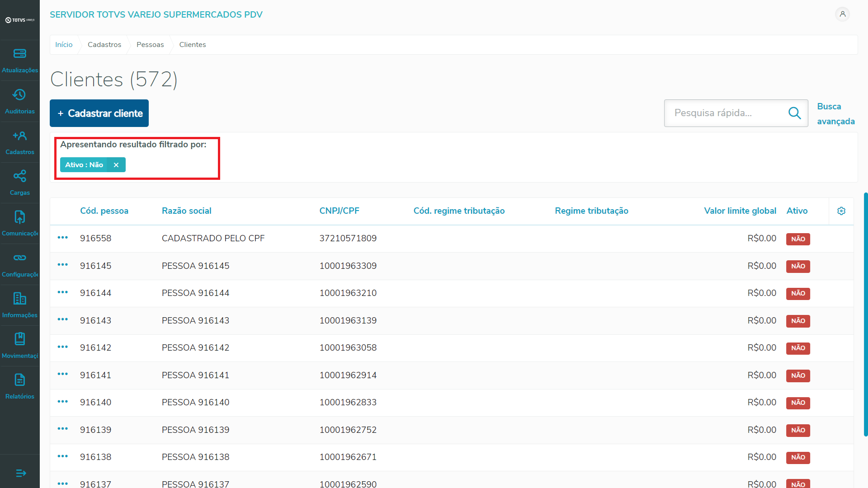This screenshot has height=488, width=868.
Task: Click the quick search magnifier icon
Action: pyautogui.click(x=794, y=113)
